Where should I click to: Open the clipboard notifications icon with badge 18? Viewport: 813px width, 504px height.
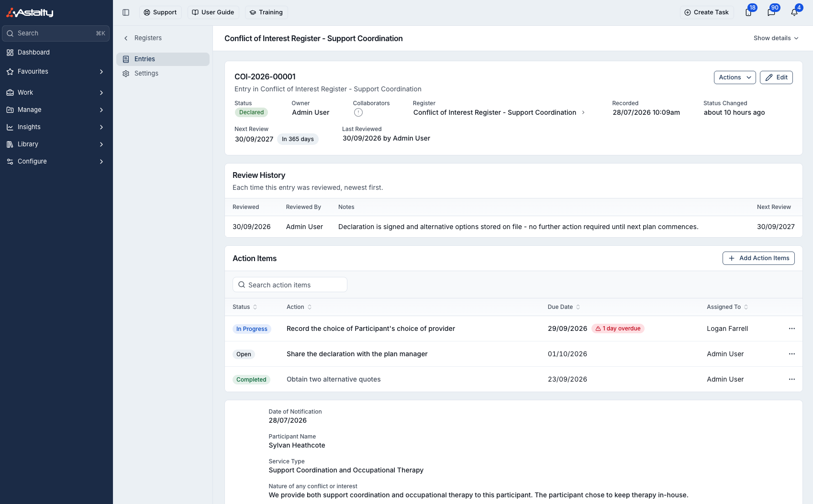(x=748, y=12)
